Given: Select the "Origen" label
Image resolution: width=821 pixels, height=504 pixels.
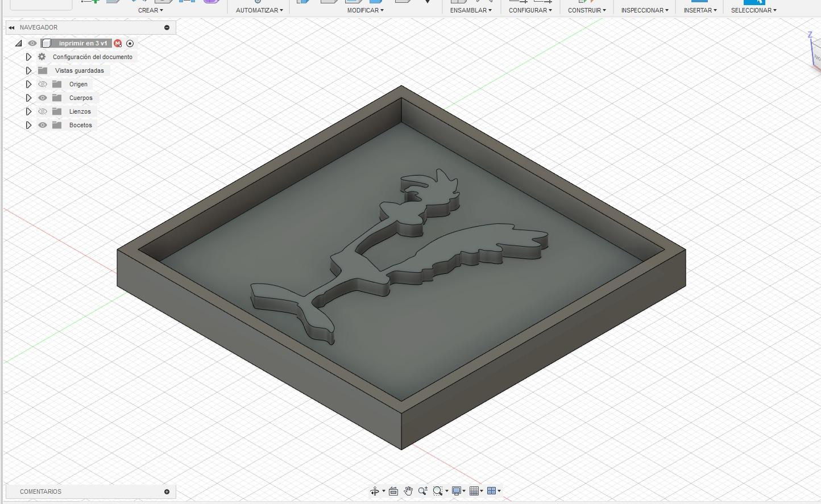Looking at the screenshot, I should tap(78, 84).
